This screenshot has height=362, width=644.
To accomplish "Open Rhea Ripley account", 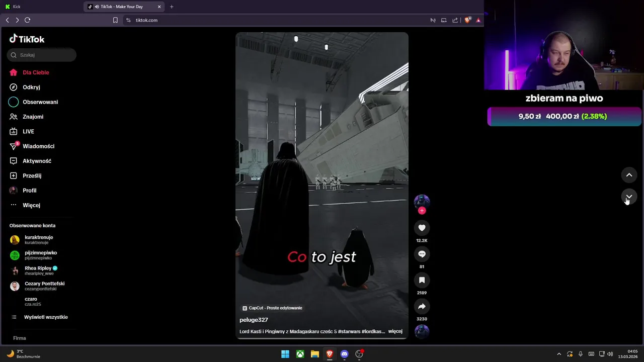I will (34, 270).
